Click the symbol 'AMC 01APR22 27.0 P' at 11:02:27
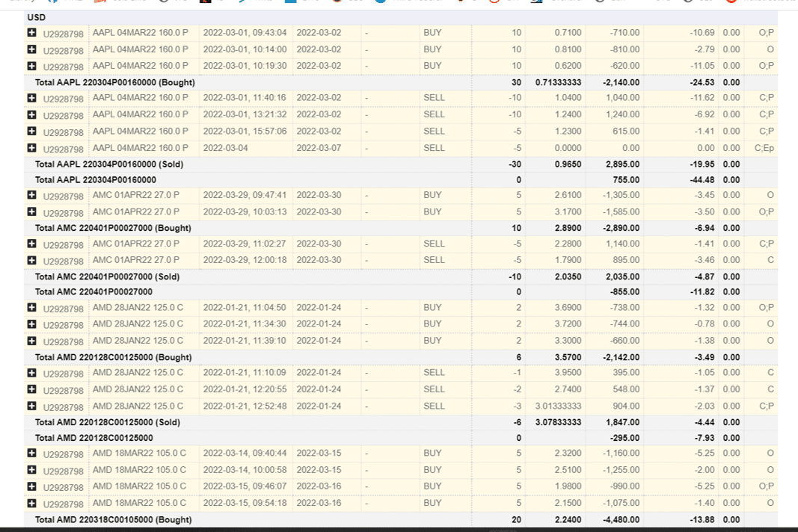Screen dimensions: 798x532 pyautogui.click(x=136, y=244)
